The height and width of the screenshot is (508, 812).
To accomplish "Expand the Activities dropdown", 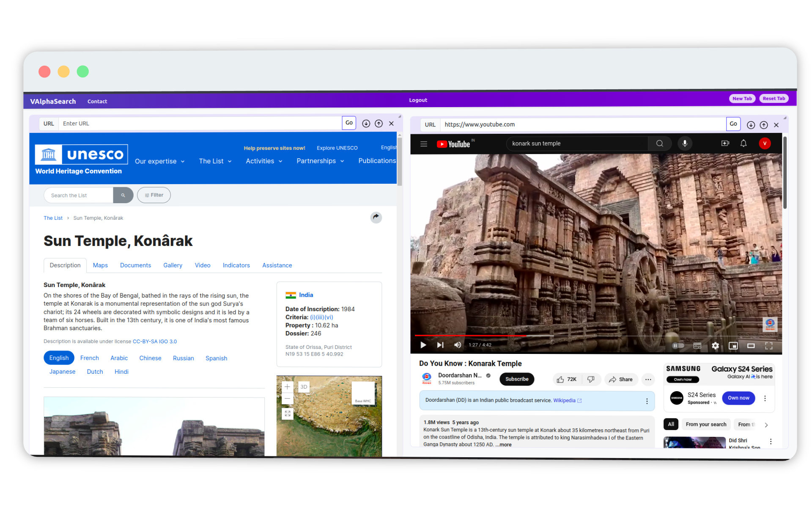I will tap(264, 161).
